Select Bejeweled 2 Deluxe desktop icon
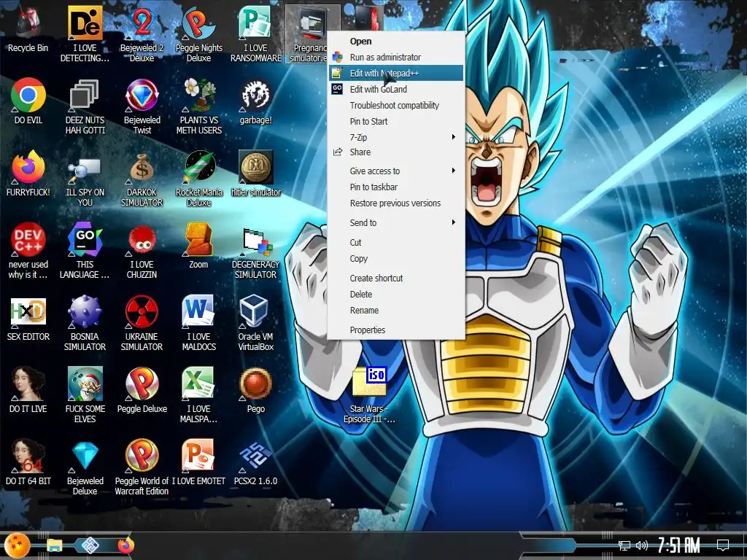Image resolution: width=747 pixels, height=560 pixels. [142, 34]
